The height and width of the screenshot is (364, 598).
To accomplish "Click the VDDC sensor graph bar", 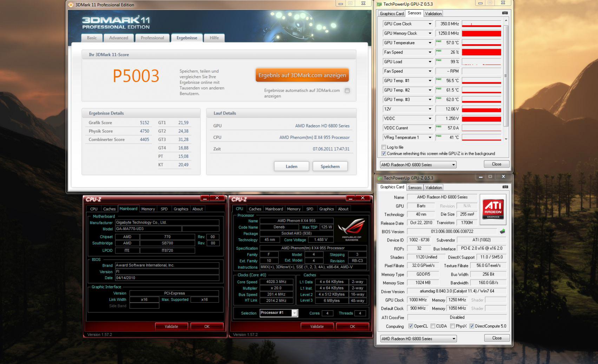I will [x=481, y=119].
